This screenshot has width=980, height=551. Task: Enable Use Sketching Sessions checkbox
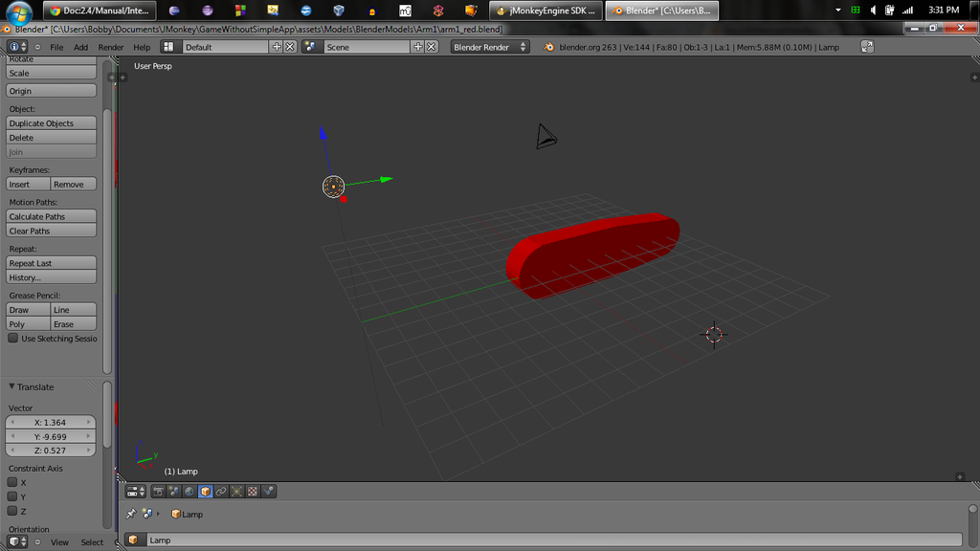[x=13, y=338]
